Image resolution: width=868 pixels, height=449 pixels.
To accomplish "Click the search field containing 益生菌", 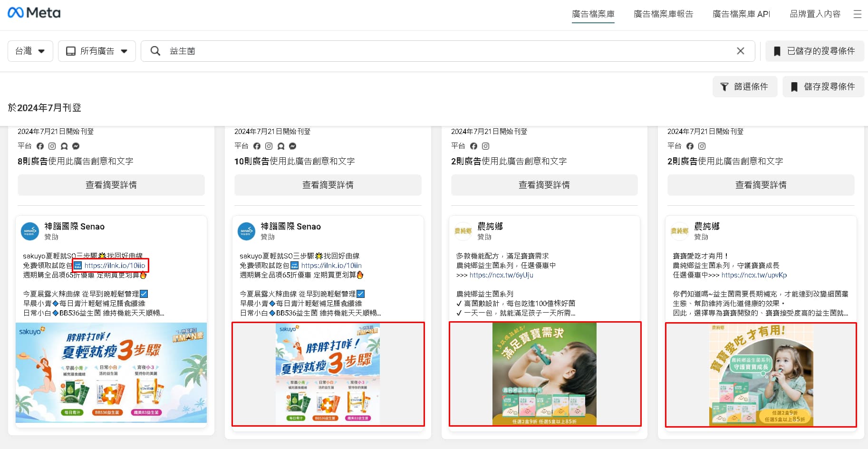I will pos(448,51).
